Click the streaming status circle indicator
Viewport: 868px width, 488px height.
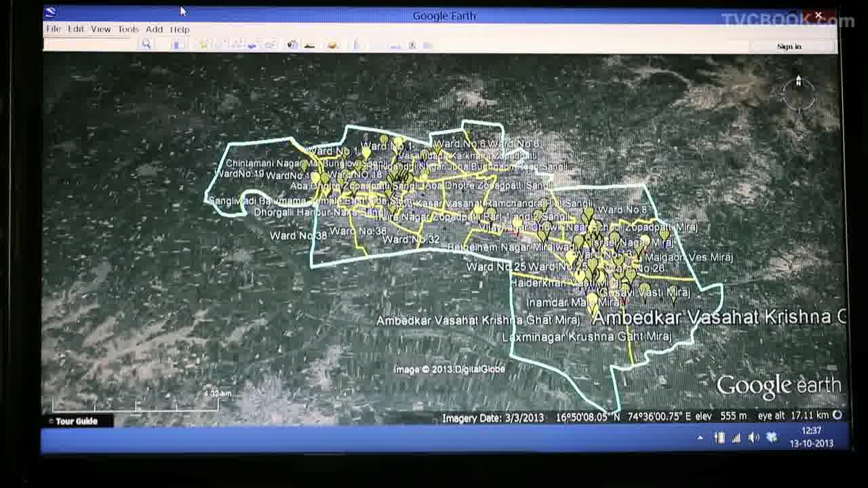click(x=837, y=415)
